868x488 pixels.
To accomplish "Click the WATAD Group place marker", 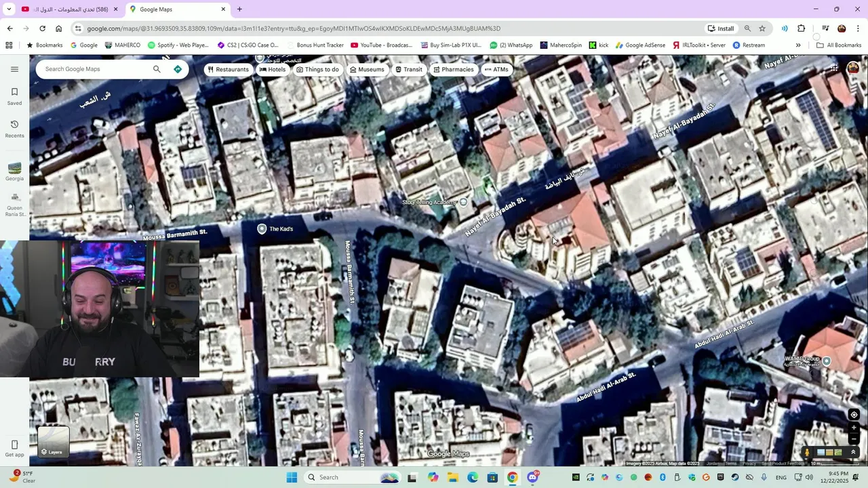I will [827, 361].
